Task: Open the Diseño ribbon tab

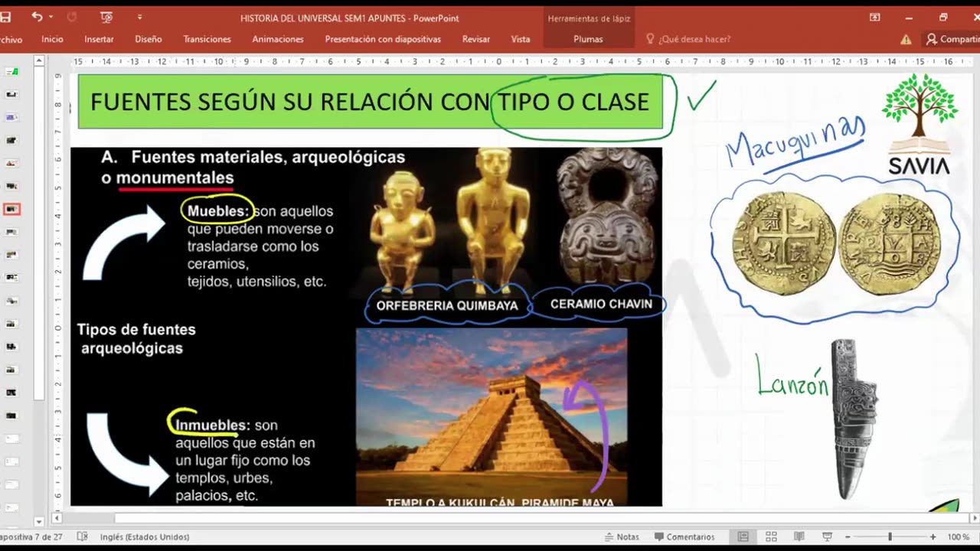Action: tap(149, 39)
